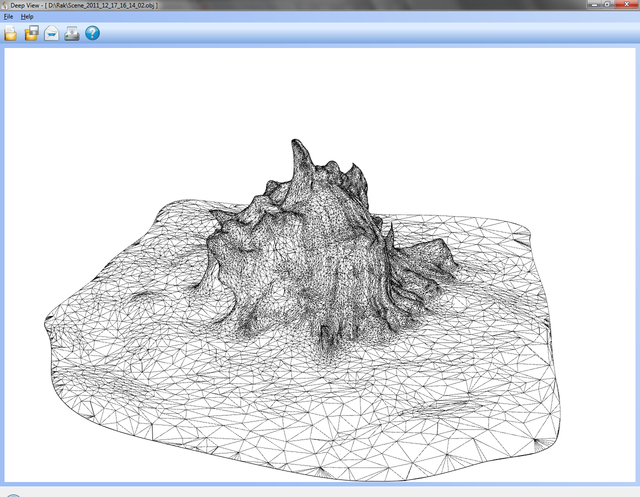Open the Help menu
The height and width of the screenshot is (497, 640).
27,17
